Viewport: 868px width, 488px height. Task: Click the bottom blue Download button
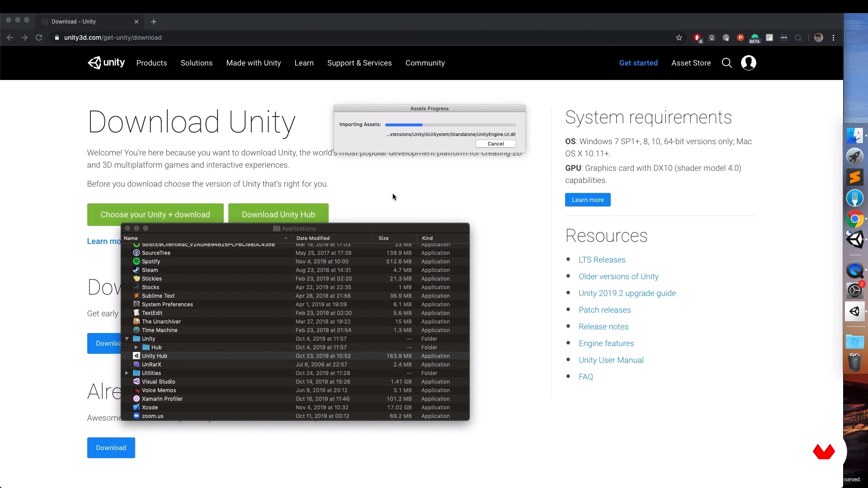pos(111,448)
